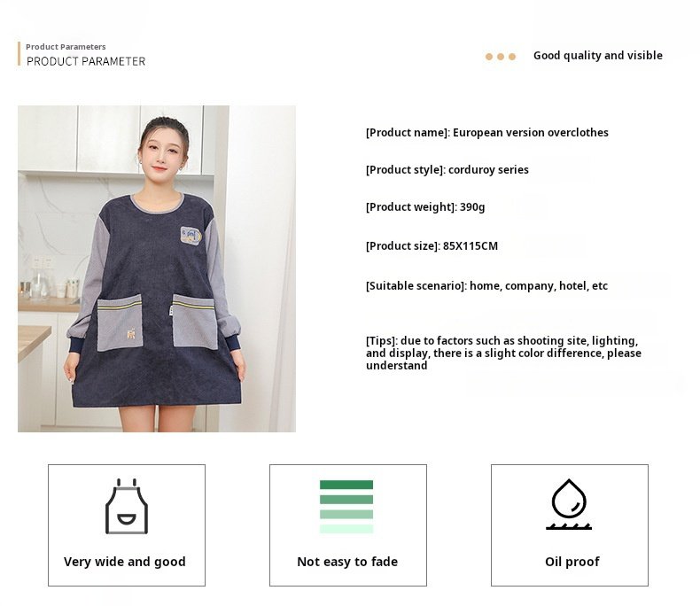The height and width of the screenshot is (606, 700).
Task: Select the darkest green stripe
Action: click(346, 485)
